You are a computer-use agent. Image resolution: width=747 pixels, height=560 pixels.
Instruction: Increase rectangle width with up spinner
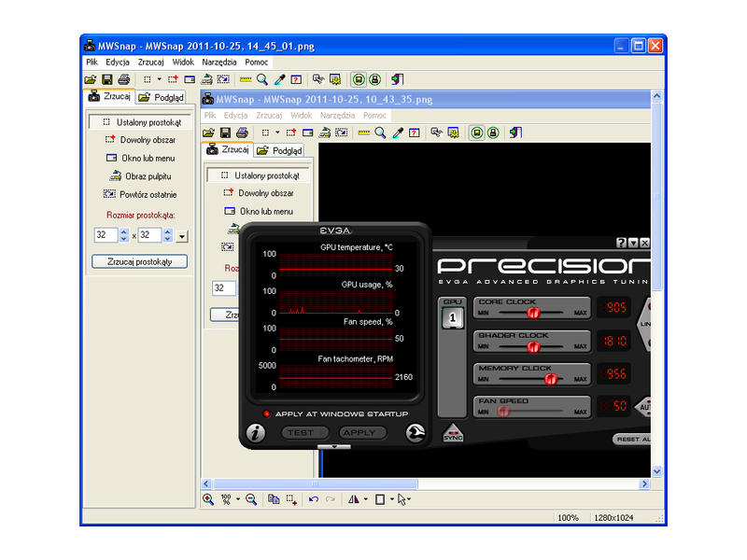coord(124,231)
